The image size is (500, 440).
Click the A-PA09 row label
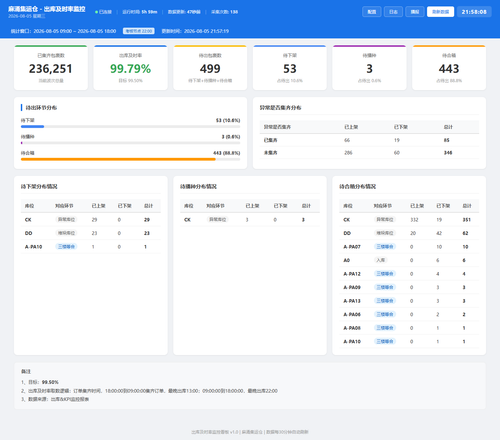(x=352, y=287)
